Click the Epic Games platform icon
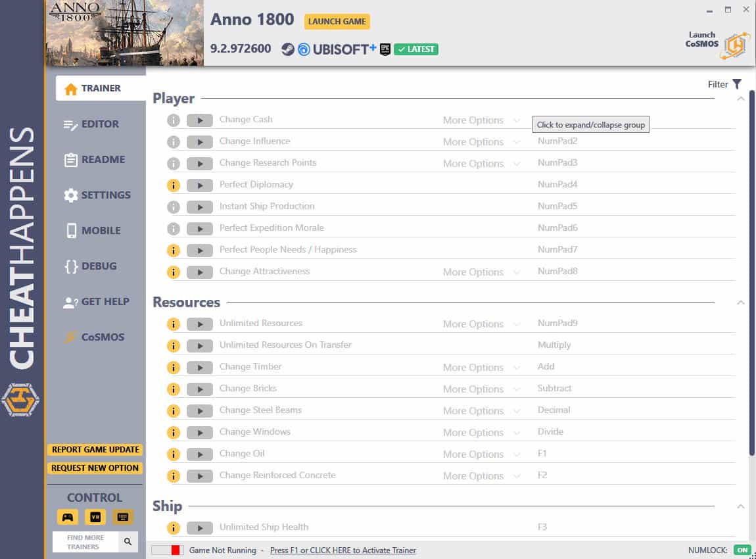 385,49
